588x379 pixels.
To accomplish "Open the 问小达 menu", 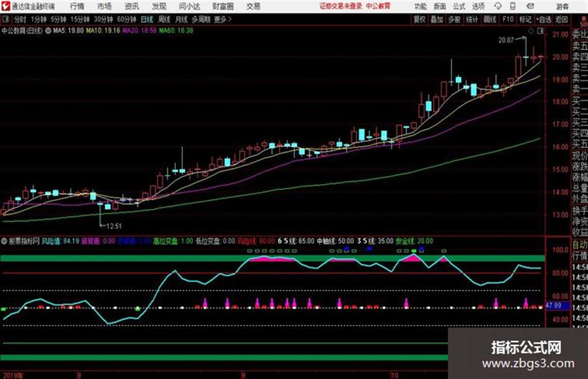I will (189, 6).
